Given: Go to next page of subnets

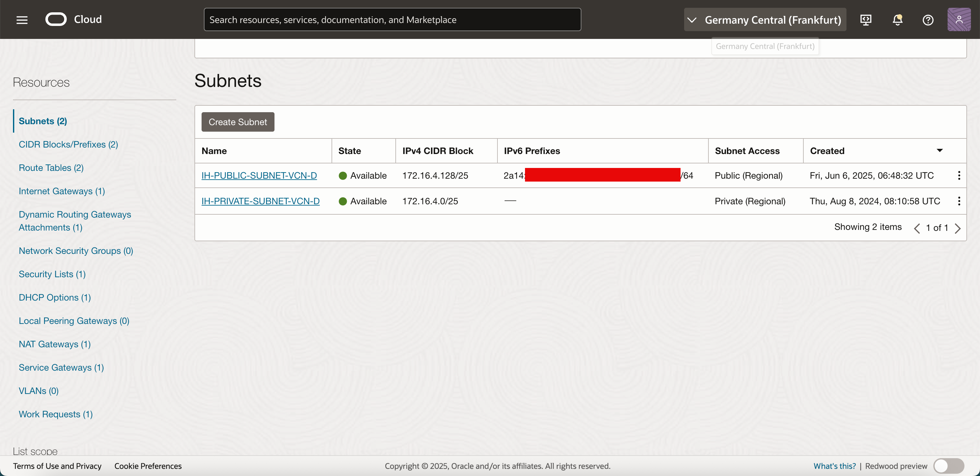Looking at the screenshot, I should (x=958, y=228).
